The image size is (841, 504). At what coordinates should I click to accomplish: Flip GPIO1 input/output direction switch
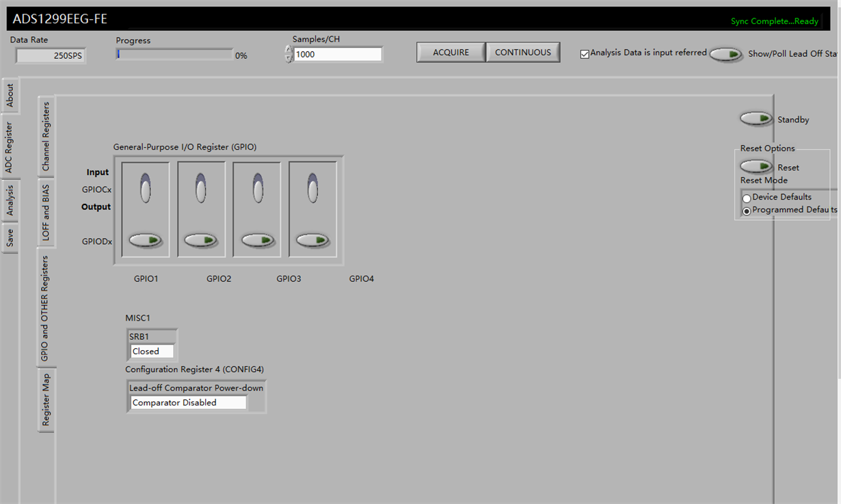146,188
